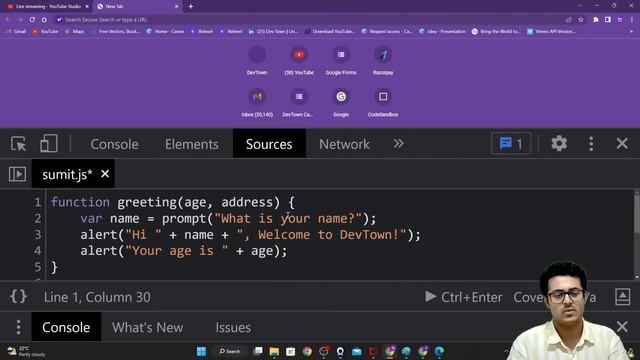Screen dimensions: 640x360
Task: Open the weather widget showing 22°C
Action: (x=25, y=351)
